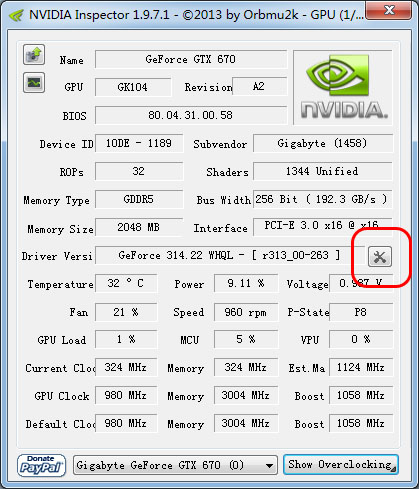Screen dimensions: 419x489
Task: Click the A2 revision field
Action: click(259, 86)
